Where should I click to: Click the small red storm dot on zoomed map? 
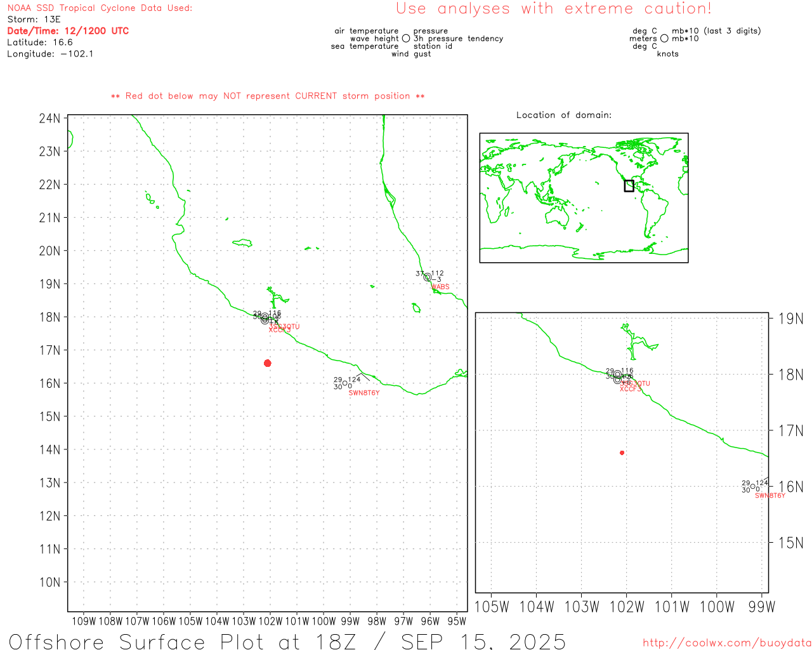(x=622, y=453)
